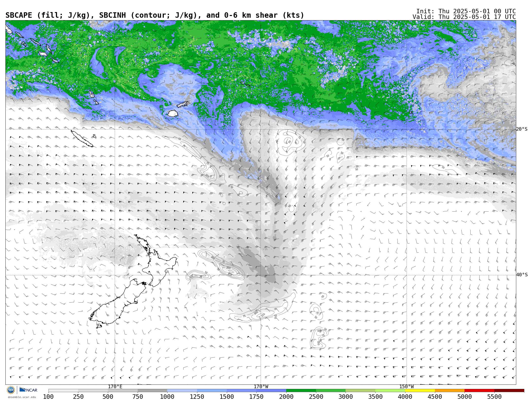Click the 2500 colorbar tick label
Image resolution: width=532 pixels, height=400 pixels.
click(x=316, y=397)
